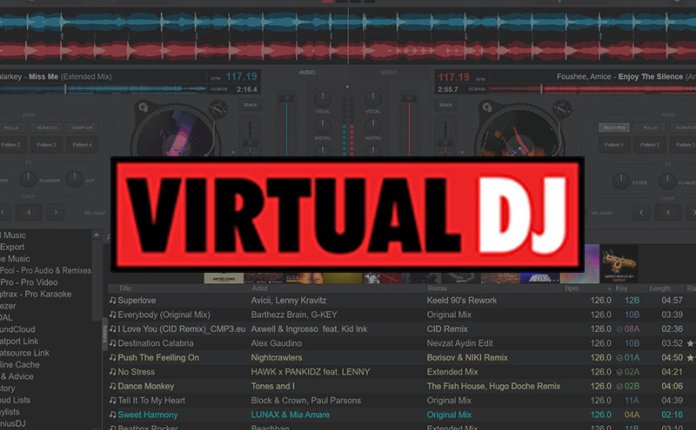Click the left turntable's top-left corner button
The image size is (696, 430).
pyautogui.click(x=142, y=107)
